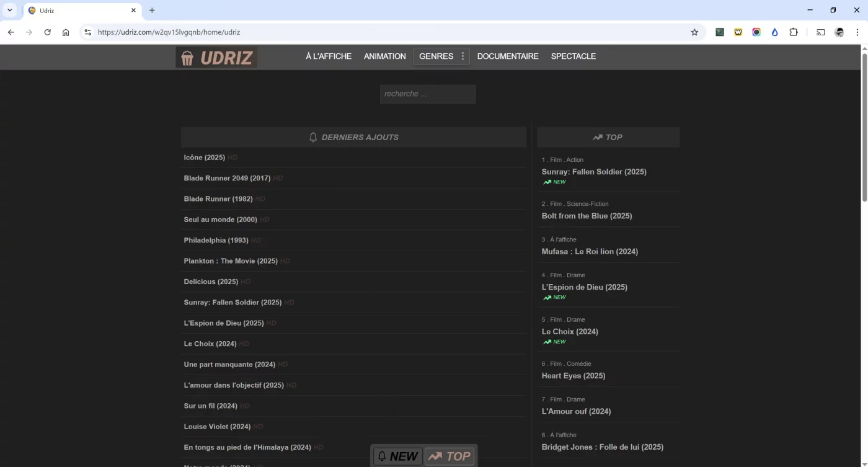868x467 pixels.
Task: Click the UDRIZ popcorn logo
Action: point(216,58)
